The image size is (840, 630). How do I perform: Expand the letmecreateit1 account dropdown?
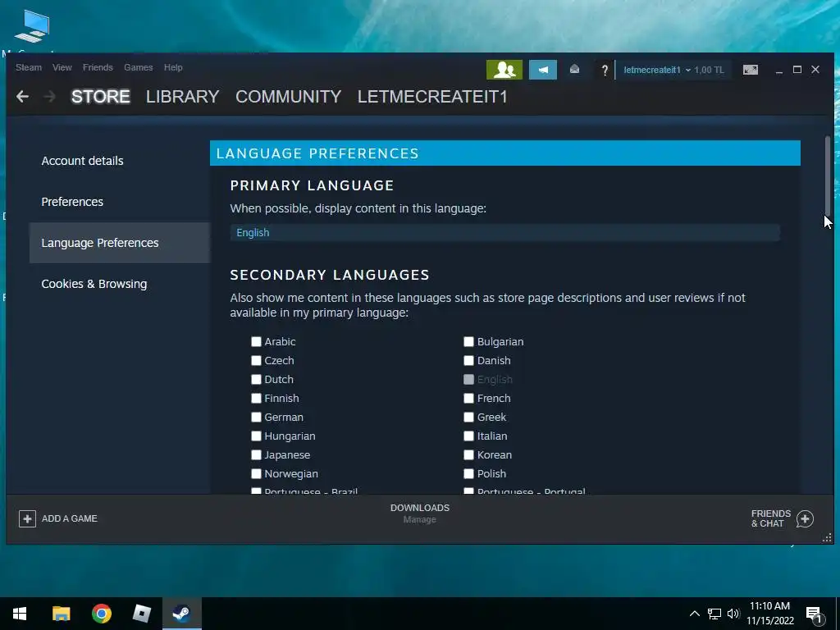[x=657, y=71]
